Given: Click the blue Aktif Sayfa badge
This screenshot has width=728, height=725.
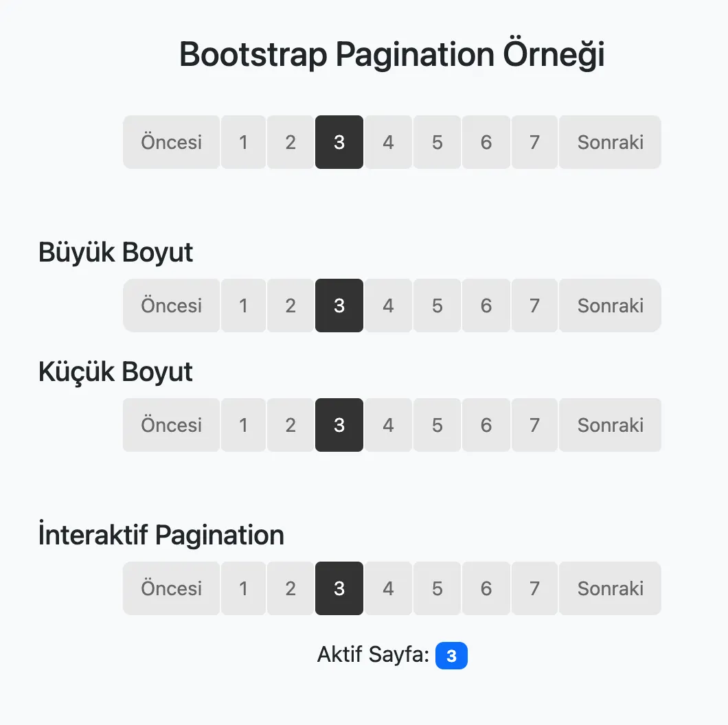Looking at the screenshot, I should (451, 656).
